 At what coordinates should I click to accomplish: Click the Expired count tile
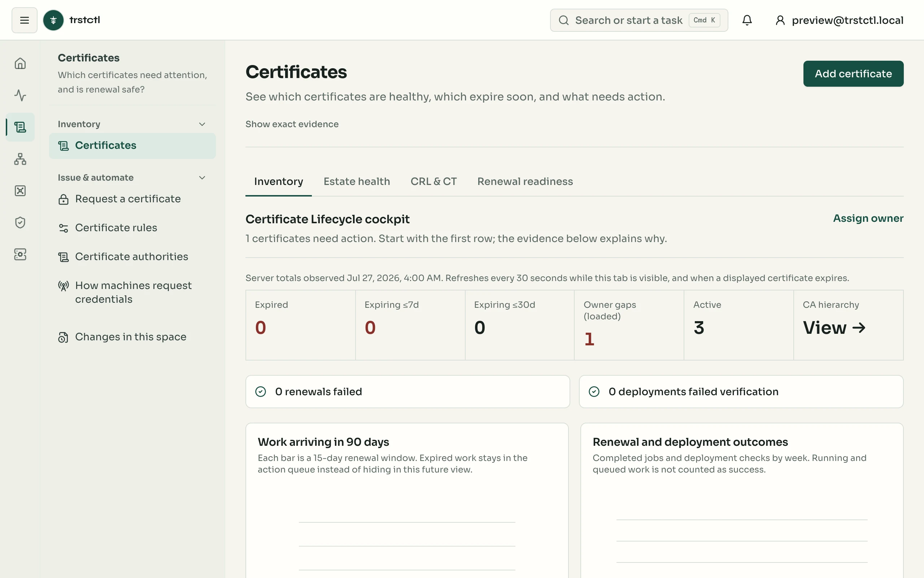click(301, 325)
